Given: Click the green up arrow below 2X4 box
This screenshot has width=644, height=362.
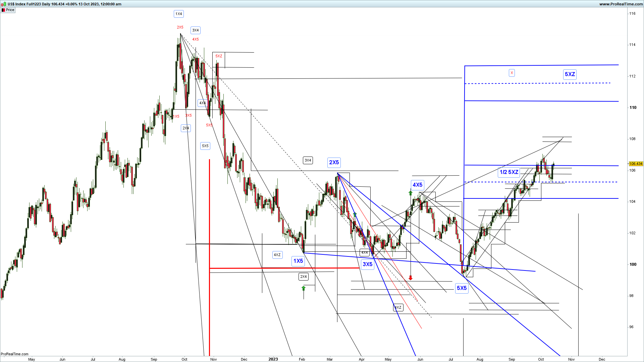Looking at the screenshot, I should [x=304, y=288].
